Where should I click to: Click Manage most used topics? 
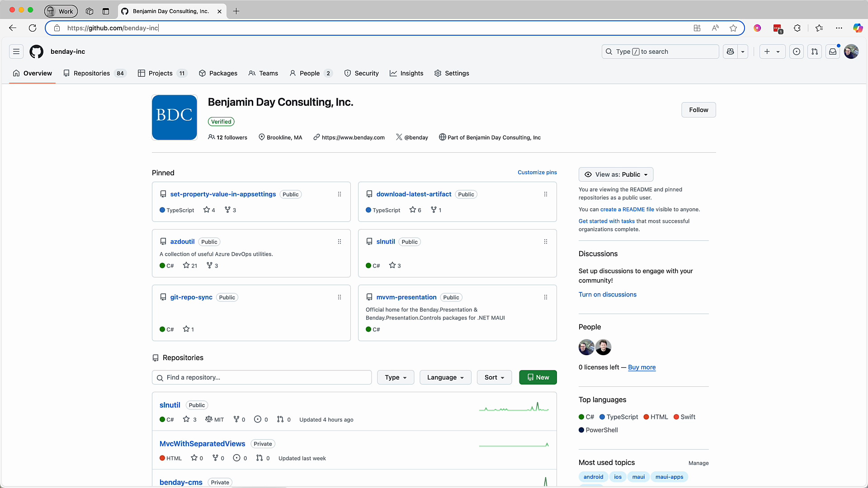pyautogui.click(x=698, y=463)
